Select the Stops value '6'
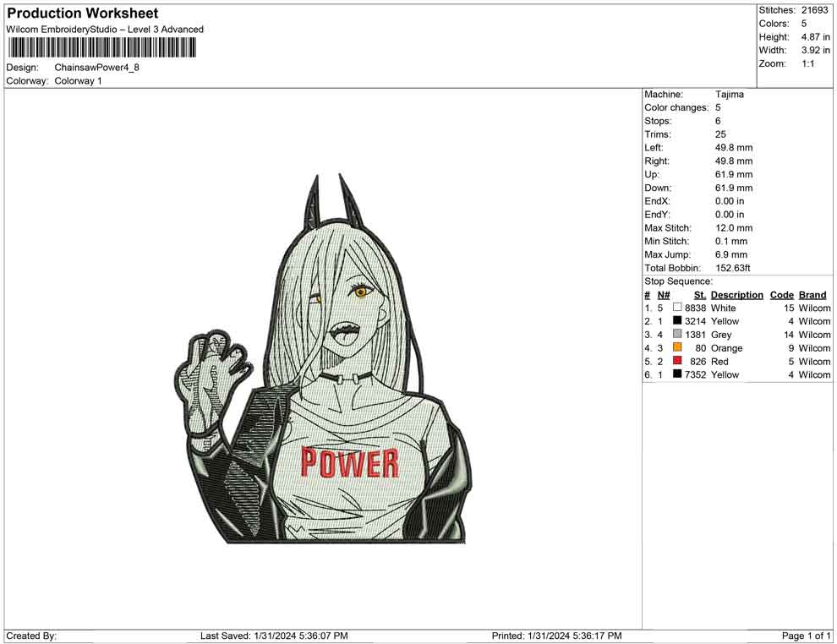This screenshot has width=837, height=644. point(718,121)
